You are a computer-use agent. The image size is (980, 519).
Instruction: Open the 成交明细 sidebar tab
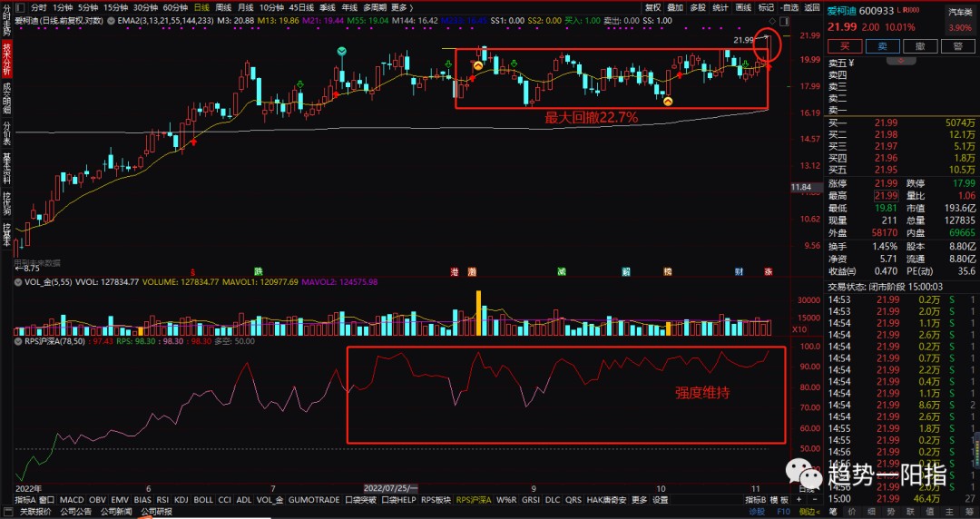click(7, 98)
